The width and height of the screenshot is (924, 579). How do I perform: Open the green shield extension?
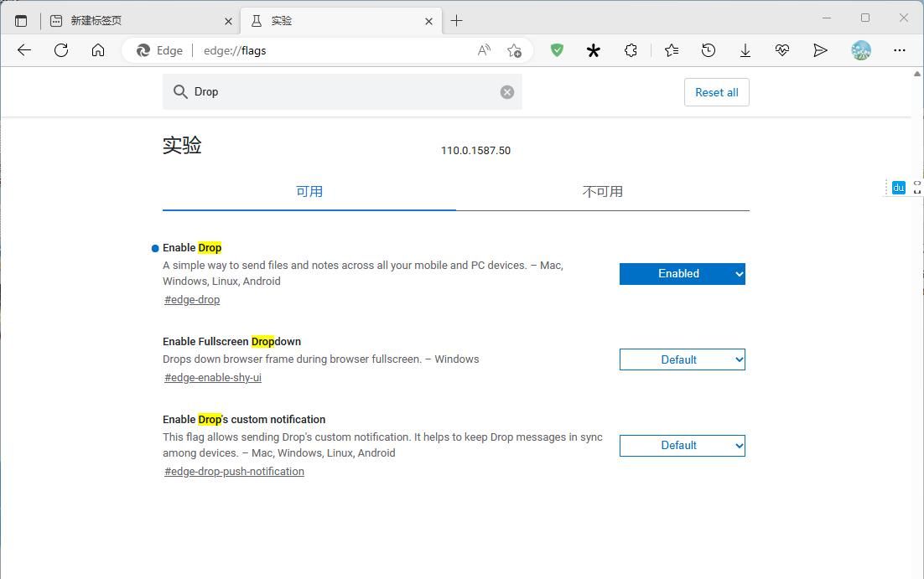(x=557, y=50)
